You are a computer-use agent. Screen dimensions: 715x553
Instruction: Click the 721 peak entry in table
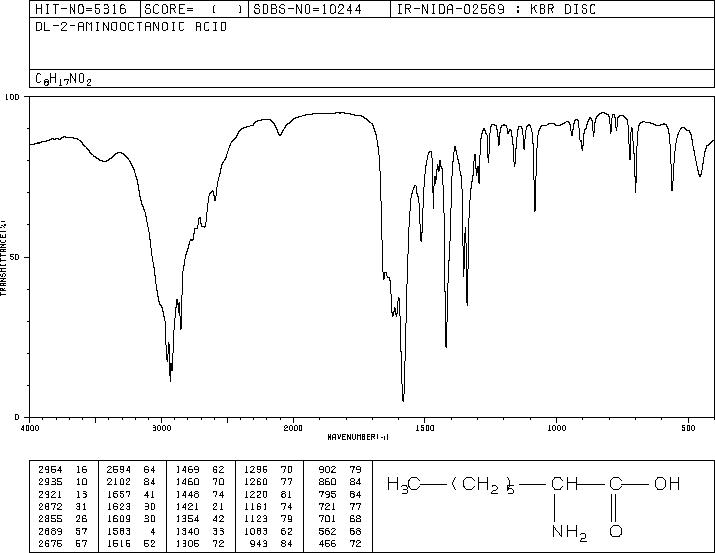340,506
